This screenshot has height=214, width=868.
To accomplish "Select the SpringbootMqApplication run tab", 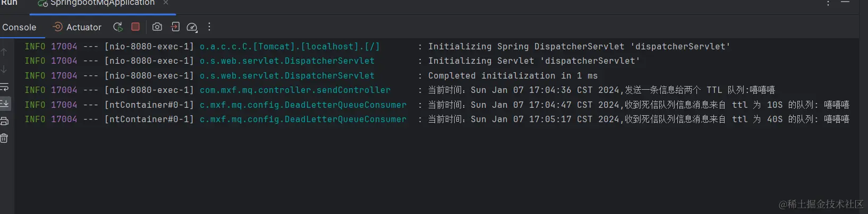I will tap(97, 3).
